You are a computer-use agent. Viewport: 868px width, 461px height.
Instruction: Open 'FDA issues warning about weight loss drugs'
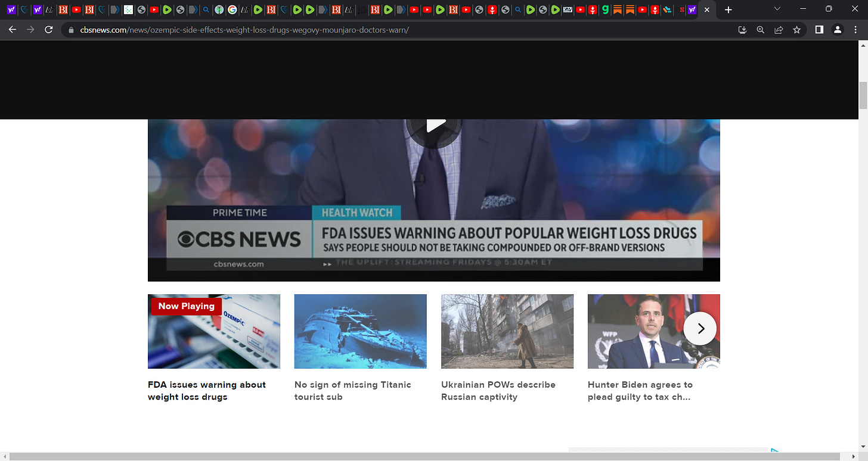click(x=207, y=391)
